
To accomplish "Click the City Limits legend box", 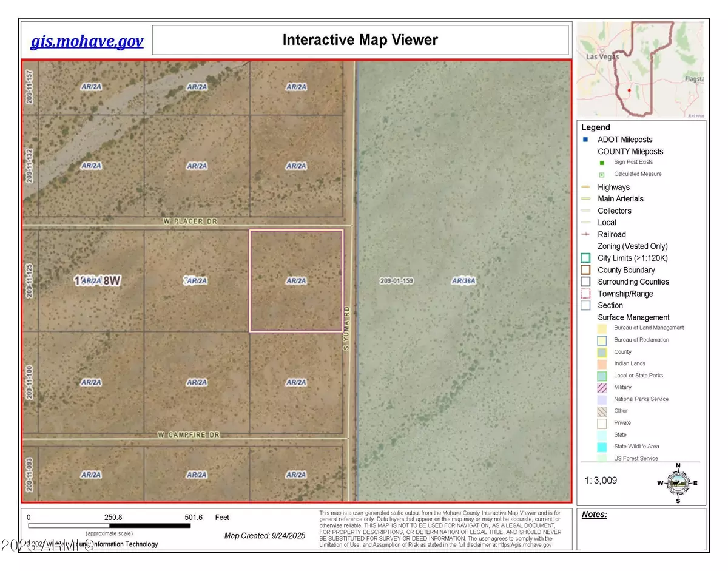I will 586,258.
